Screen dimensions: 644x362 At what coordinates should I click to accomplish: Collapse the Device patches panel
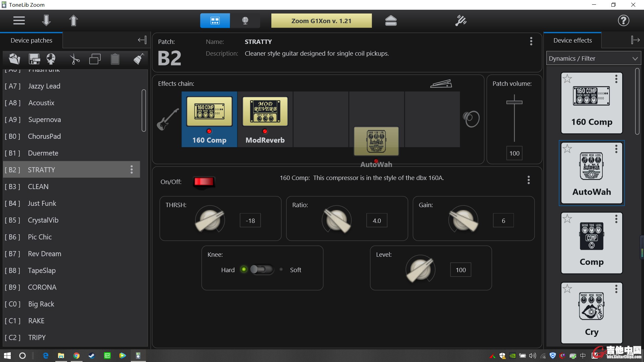click(142, 40)
